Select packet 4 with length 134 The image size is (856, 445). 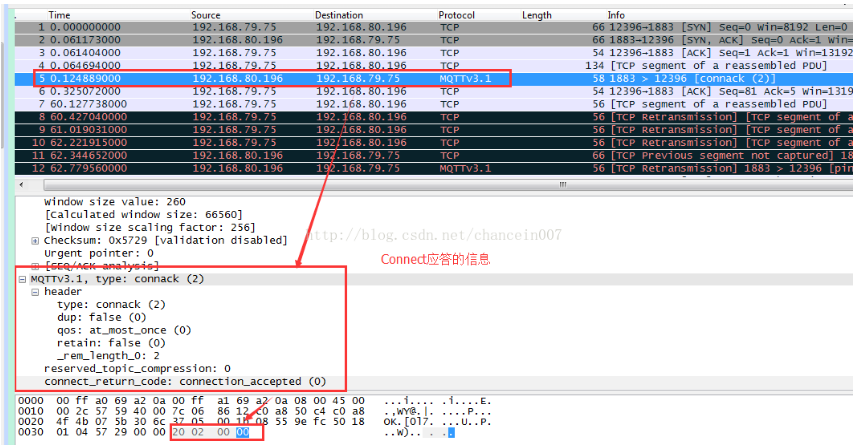pos(434,66)
